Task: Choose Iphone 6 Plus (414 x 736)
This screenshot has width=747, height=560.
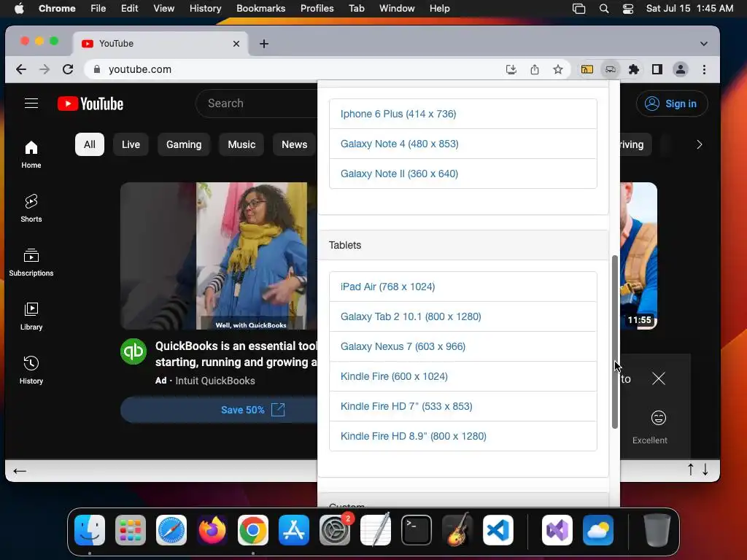Action: [463, 114]
